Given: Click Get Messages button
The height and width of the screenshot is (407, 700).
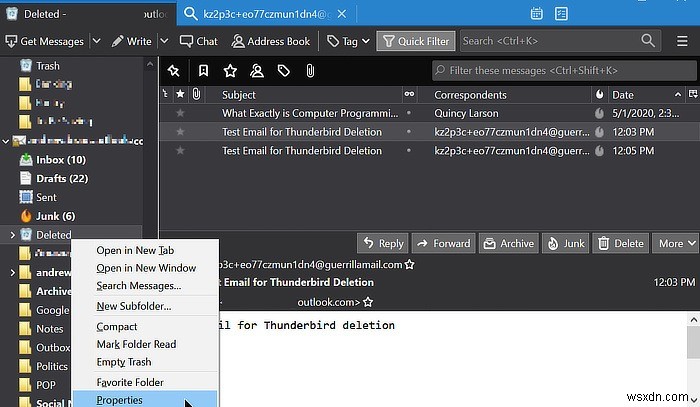Looking at the screenshot, I should [x=45, y=41].
